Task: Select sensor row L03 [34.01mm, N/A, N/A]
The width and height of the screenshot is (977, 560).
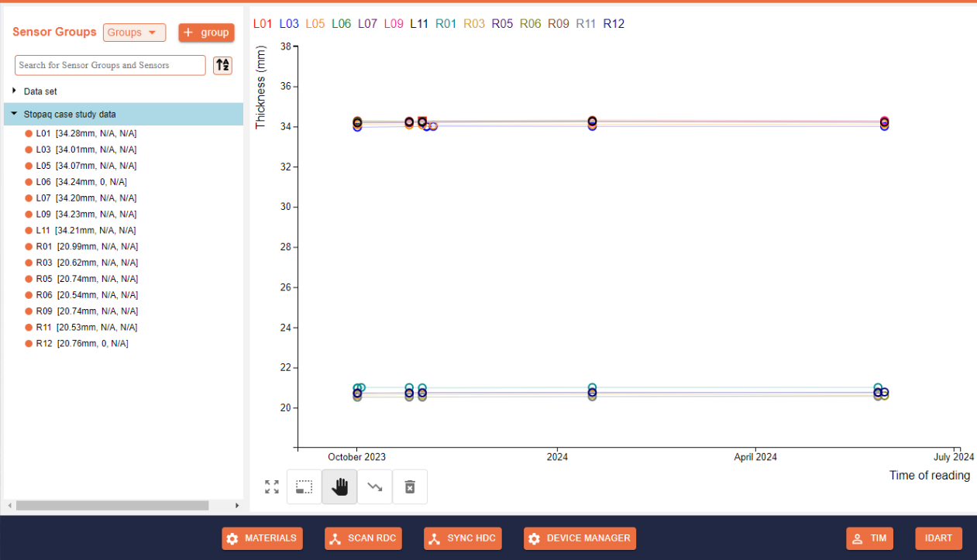Action: 86,149
